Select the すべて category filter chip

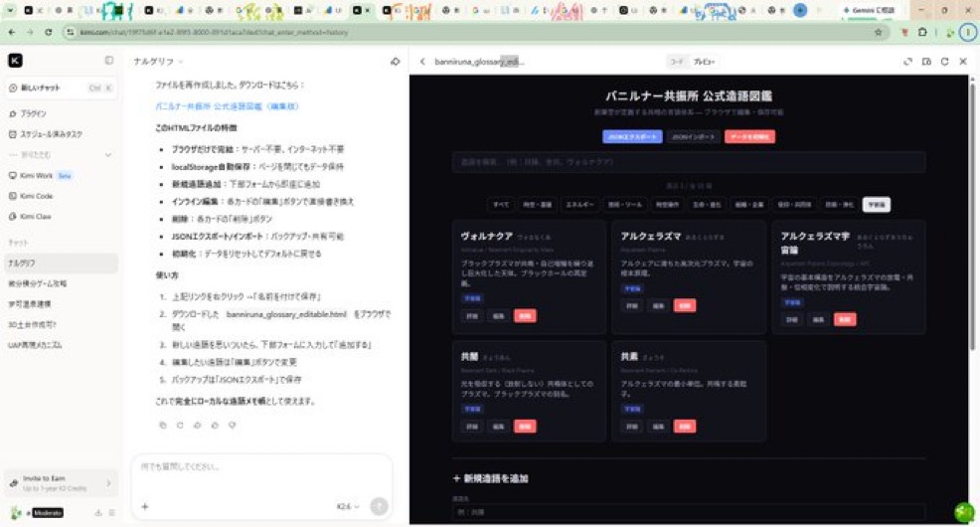[x=501, y=205]
